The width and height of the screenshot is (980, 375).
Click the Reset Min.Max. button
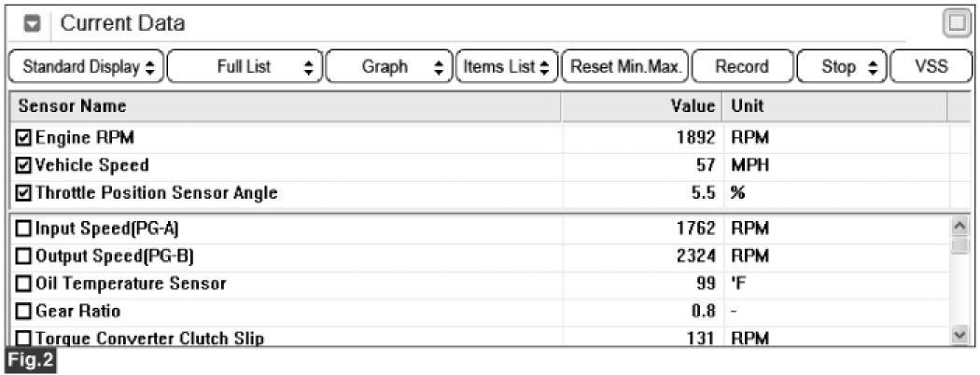tap(626, 67)
